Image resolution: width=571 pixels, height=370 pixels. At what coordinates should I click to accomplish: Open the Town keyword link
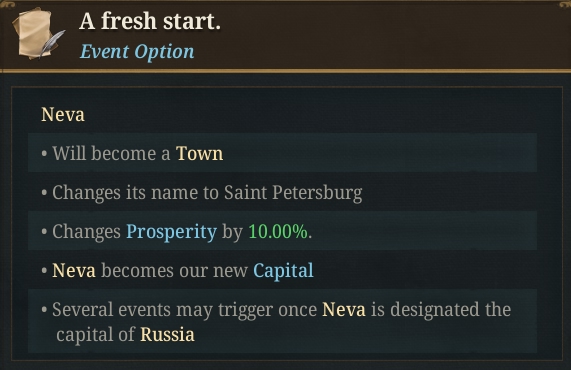[x=199, y=153]
